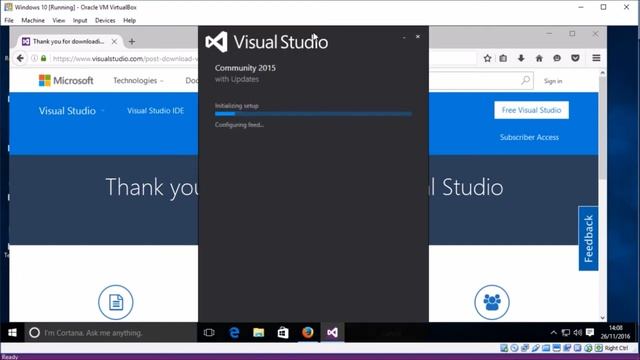Open the Visual Studio IDE link
The width and height of the screenshot is (640, 360).
coord(156,111)
